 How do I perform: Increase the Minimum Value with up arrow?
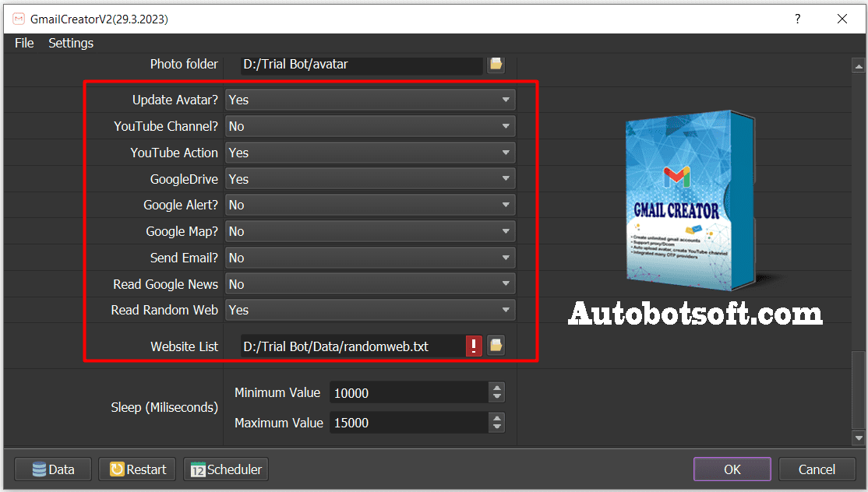497,388
